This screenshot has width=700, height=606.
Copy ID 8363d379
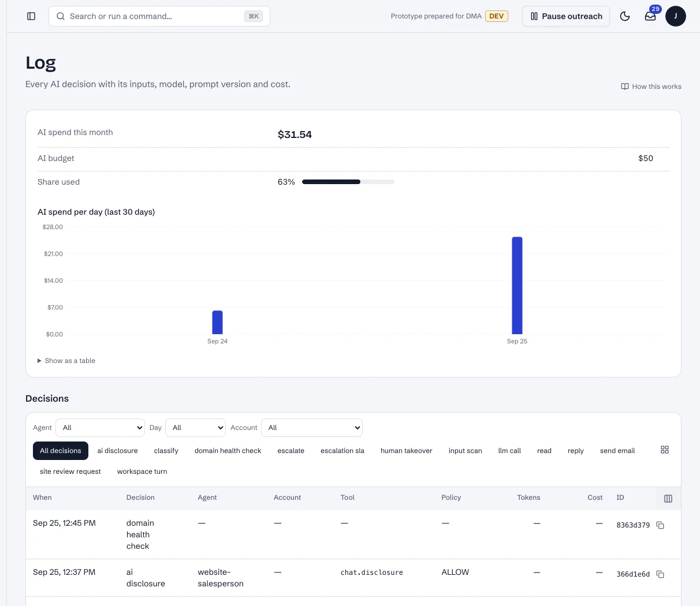click(x=660, y=525)
